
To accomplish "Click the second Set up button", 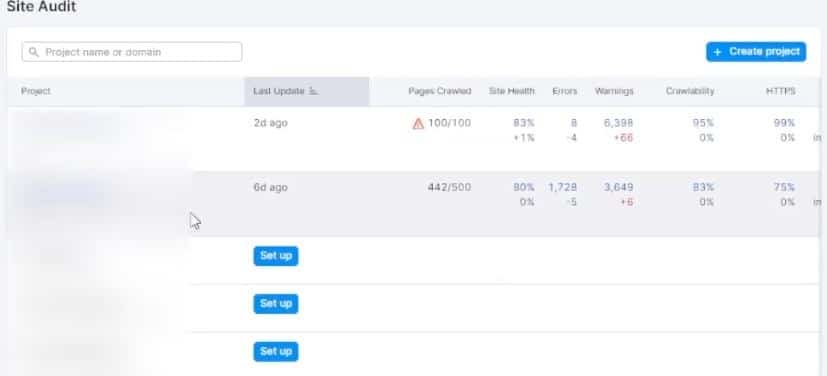I will [276, 304].
